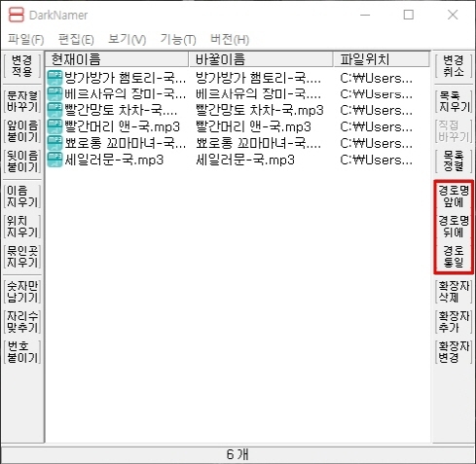The width and height of the screenshot is (476, 464).
Task: Click mp3 icon of 방가방가 햄토리 row
Action: click(x=55, y=78)
